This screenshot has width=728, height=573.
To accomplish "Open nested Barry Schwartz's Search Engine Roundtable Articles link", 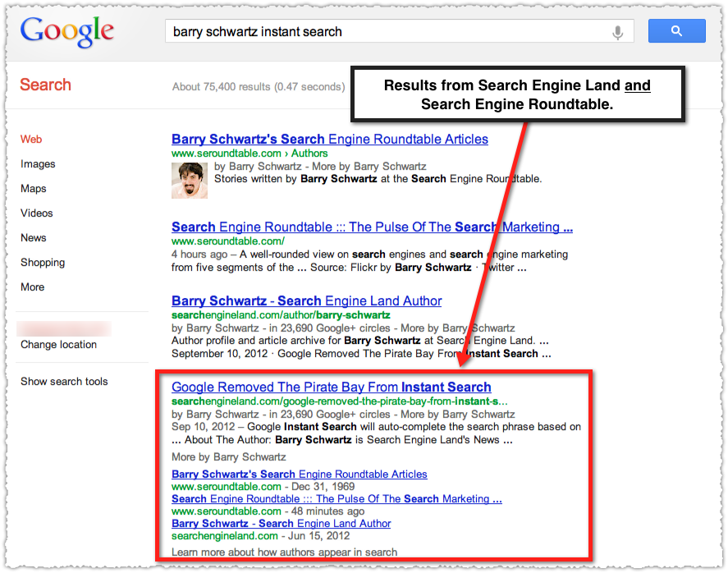I will [299, 474].
